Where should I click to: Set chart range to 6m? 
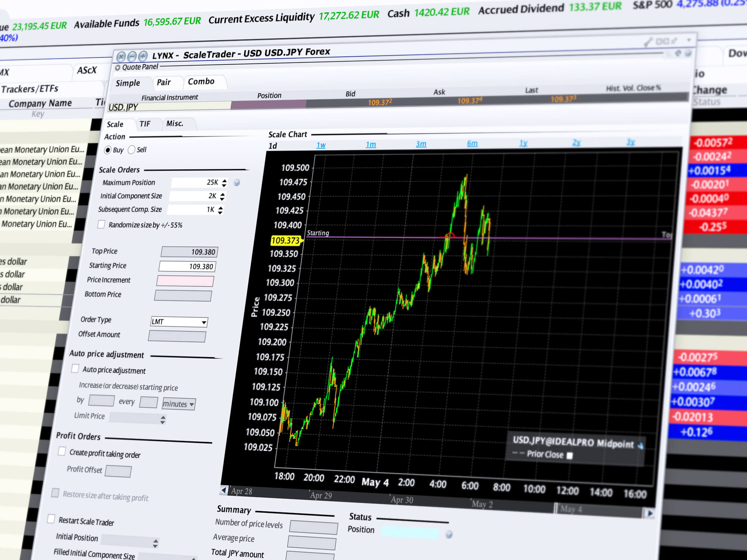coord(472,143)
